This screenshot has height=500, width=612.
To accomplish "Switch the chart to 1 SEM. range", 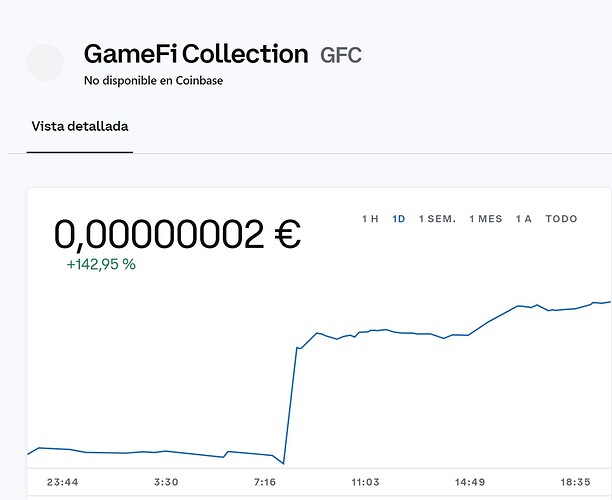I will point(437,219).
